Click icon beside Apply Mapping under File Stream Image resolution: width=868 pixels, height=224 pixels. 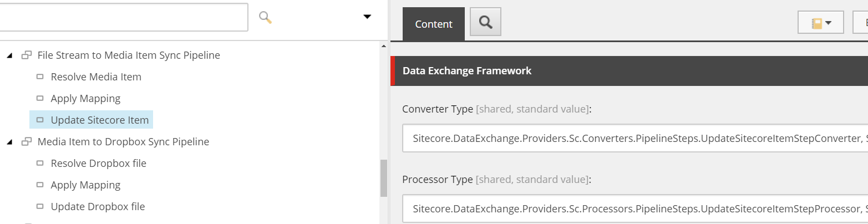39,98
